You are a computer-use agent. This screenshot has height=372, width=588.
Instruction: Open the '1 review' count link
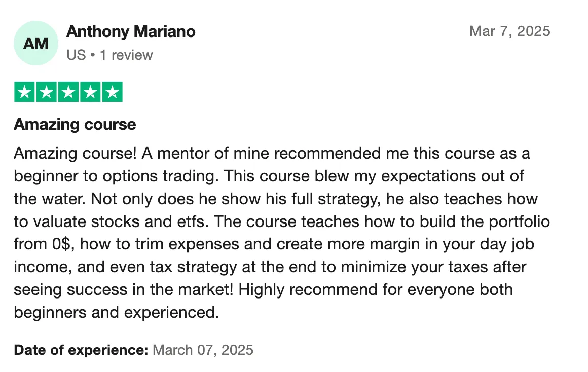pos(126,55)
